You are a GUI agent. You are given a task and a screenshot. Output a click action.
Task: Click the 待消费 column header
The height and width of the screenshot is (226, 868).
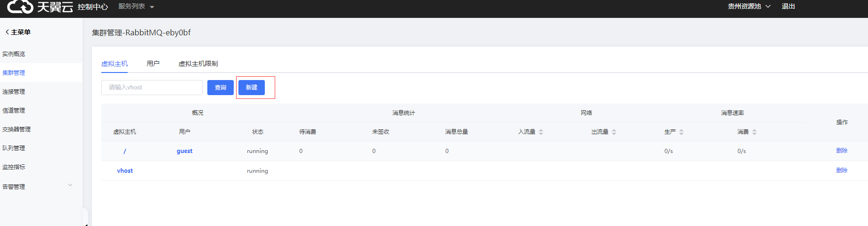point(308,132)
